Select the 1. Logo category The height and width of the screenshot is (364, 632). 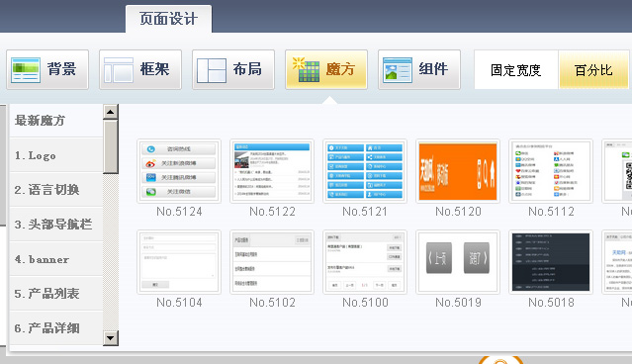[56, 155]
